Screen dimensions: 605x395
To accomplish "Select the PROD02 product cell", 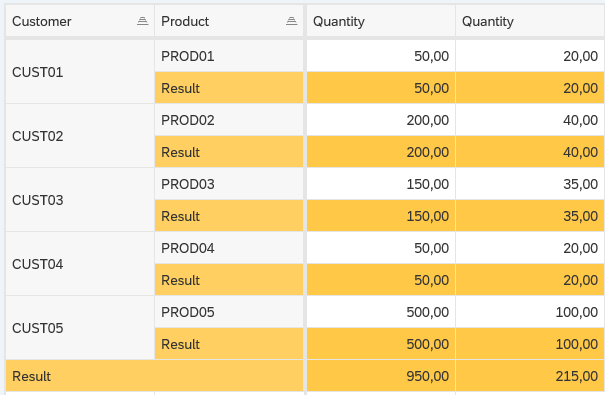I will coord(229,120).
